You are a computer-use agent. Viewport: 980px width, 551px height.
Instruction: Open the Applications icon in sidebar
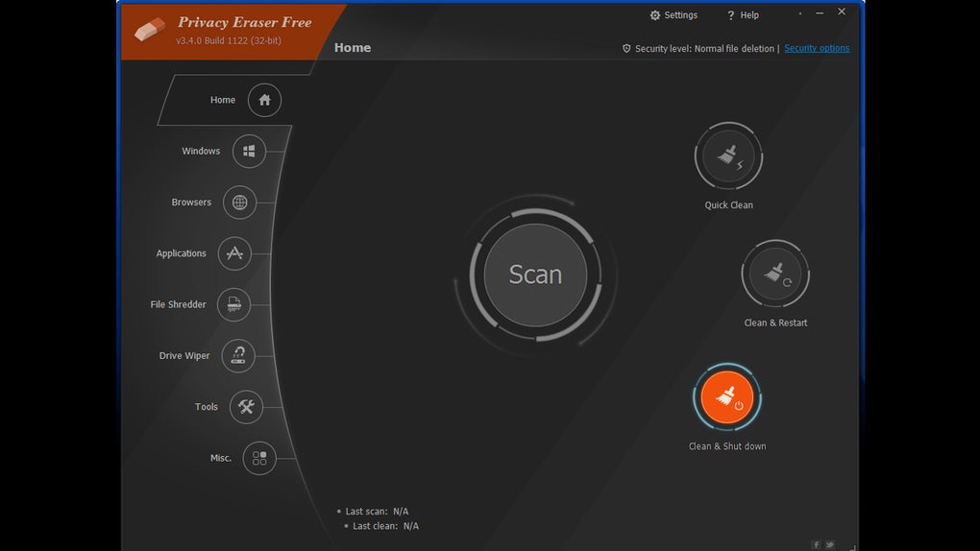234,253
